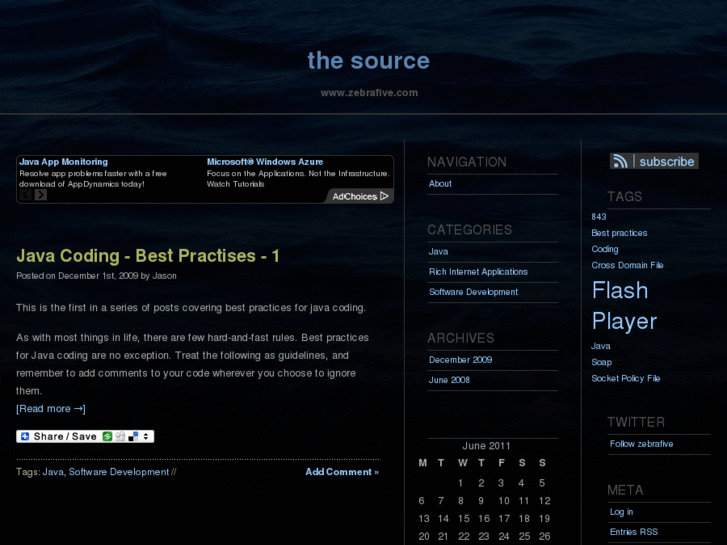Screen dimensions: 727x545
Task: Click the 'Posted on December 1st, 2009' date
Action: click(77, 276)
